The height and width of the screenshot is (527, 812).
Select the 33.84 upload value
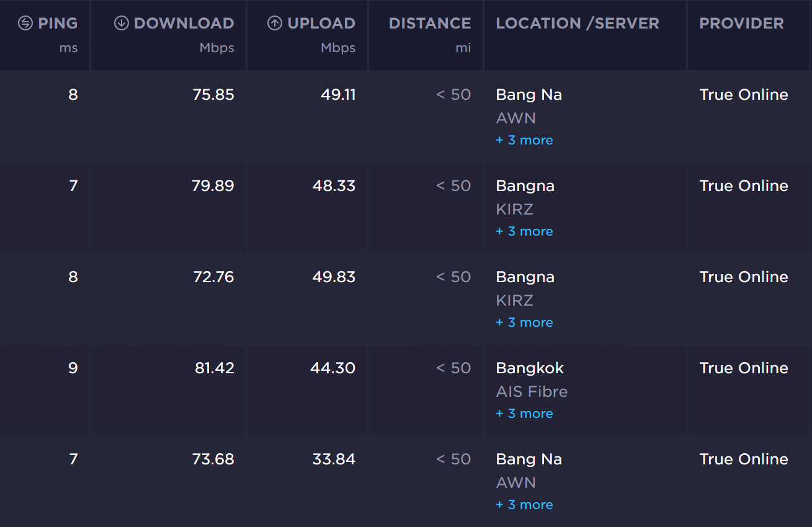point(334,459)
